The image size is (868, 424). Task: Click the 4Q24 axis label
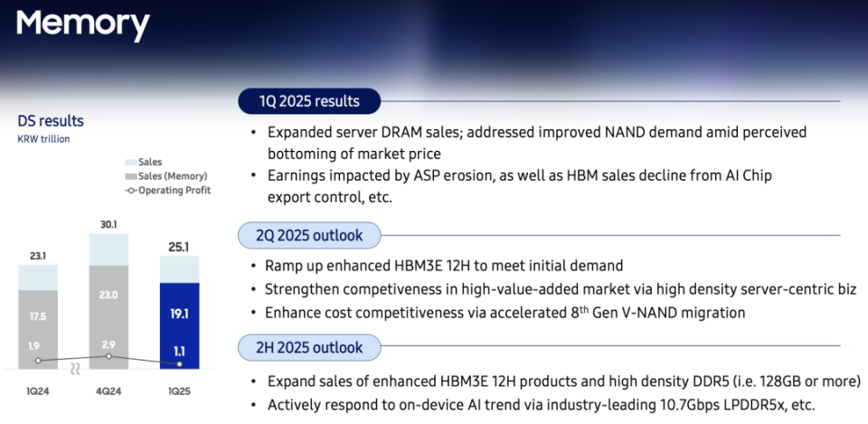coord(108,391)
